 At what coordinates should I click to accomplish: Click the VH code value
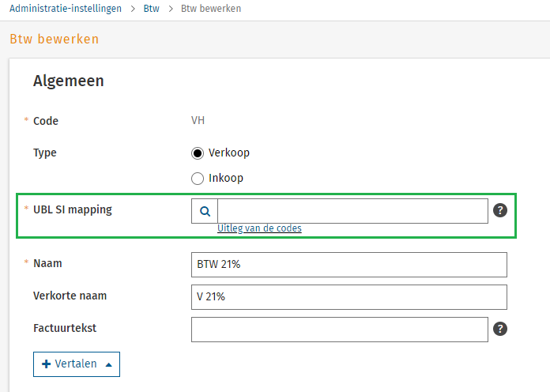click(198, 121)
